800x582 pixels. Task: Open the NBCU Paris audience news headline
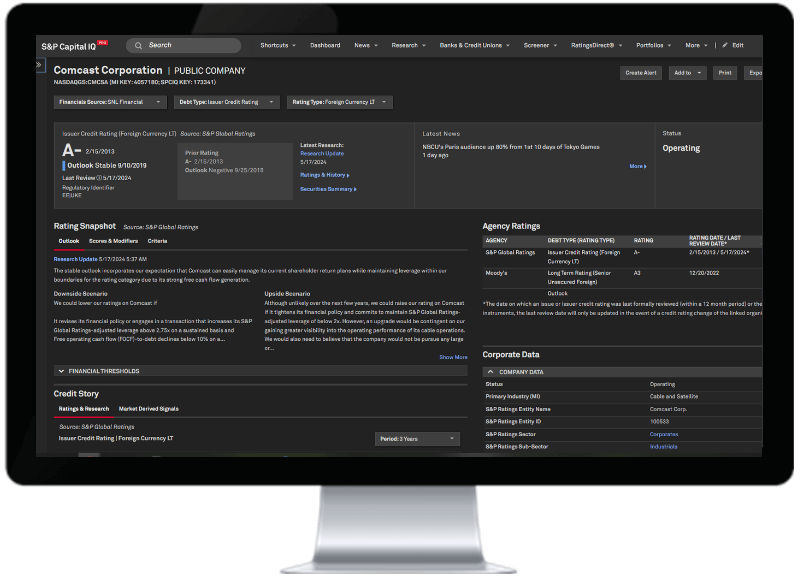(511, 147)
